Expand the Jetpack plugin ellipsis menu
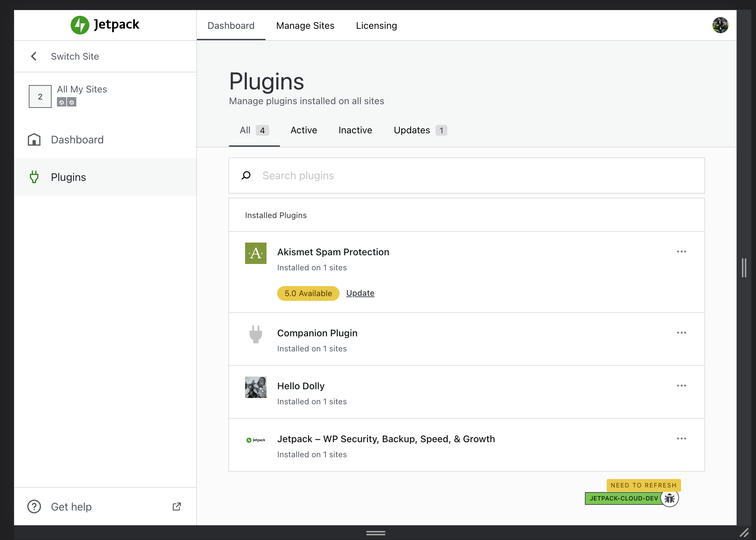This screenshot has width=756, height=540. [x=681, y=438]
